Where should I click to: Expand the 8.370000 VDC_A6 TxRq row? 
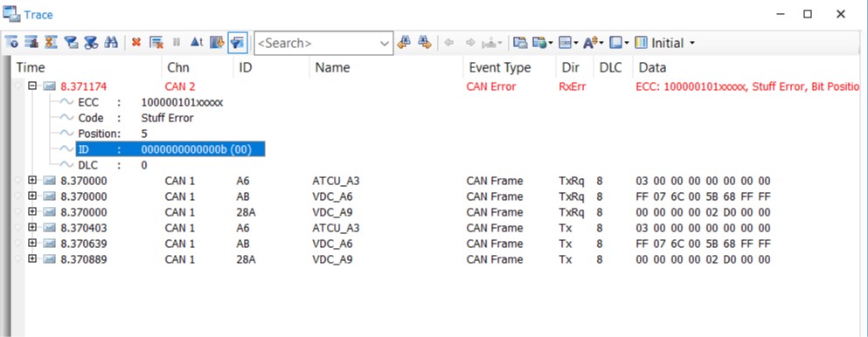point(32,196)
